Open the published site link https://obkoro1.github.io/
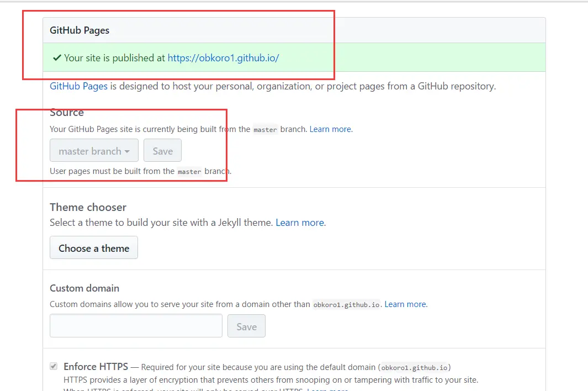The width and height of the screenshot is (588, 391). point(223,58)
